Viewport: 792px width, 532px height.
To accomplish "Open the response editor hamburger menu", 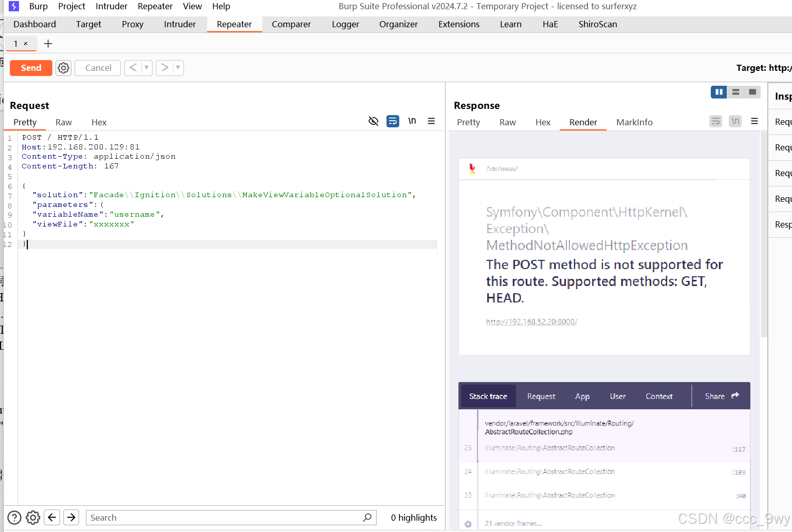I will coord(754,121).
